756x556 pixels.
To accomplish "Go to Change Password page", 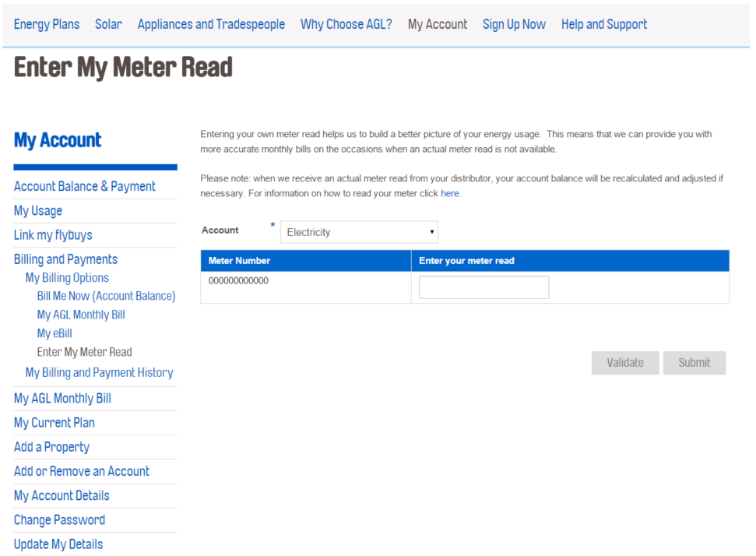I will click(x=59, y=520).
